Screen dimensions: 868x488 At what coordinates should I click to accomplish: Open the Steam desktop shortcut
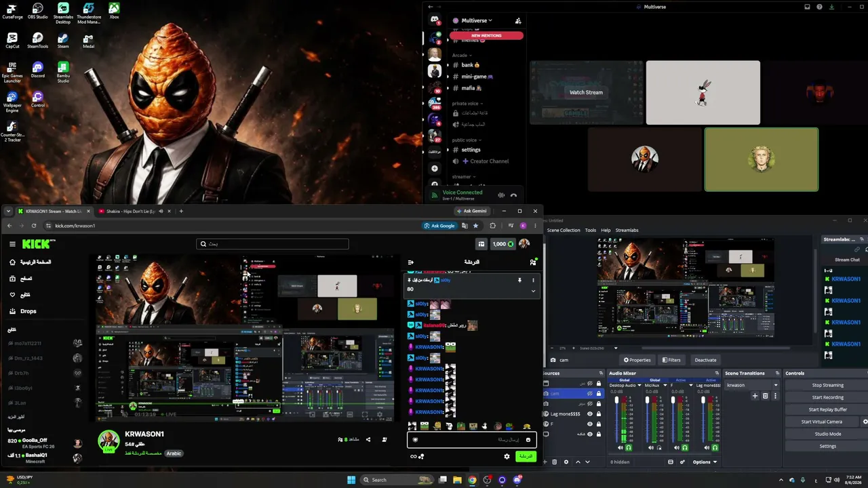coord(63,41)
